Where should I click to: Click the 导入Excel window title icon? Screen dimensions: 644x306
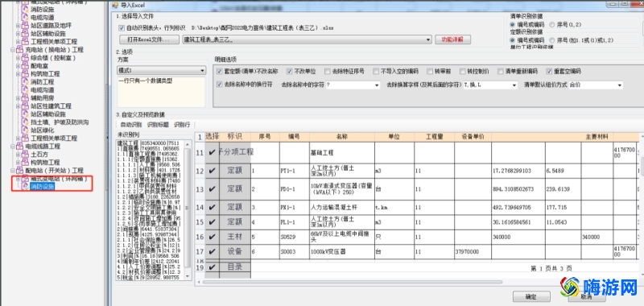pos(115,5)
